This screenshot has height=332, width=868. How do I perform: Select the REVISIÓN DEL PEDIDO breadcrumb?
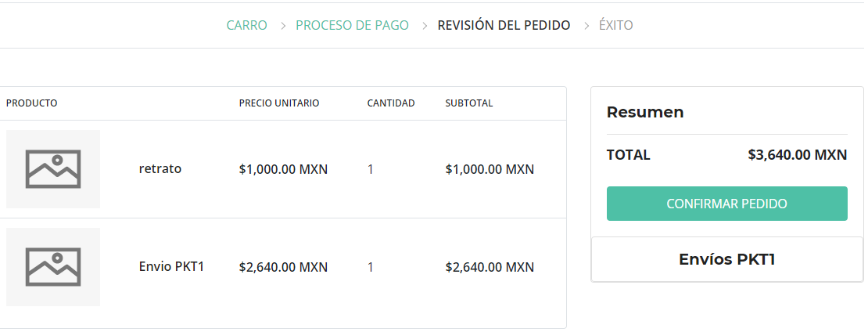point(504,26)
